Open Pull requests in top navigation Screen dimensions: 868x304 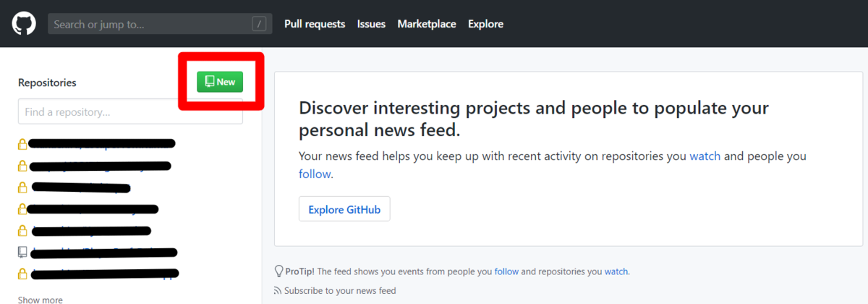point(315,24)
